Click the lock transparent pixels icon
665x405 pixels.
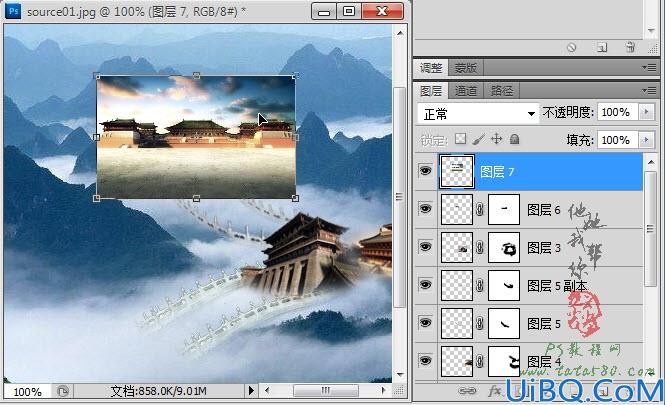click(x=460, y=139)
